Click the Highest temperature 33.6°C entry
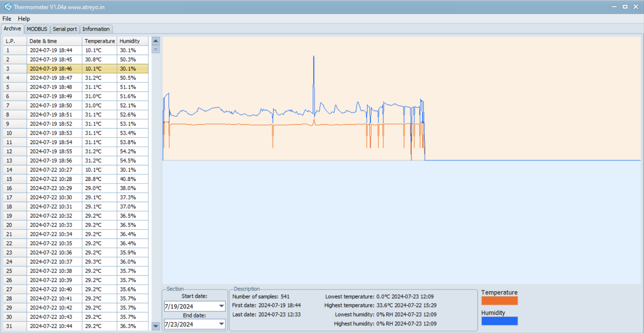This screenshot has height=333, width=644. (x=380, y=305)
